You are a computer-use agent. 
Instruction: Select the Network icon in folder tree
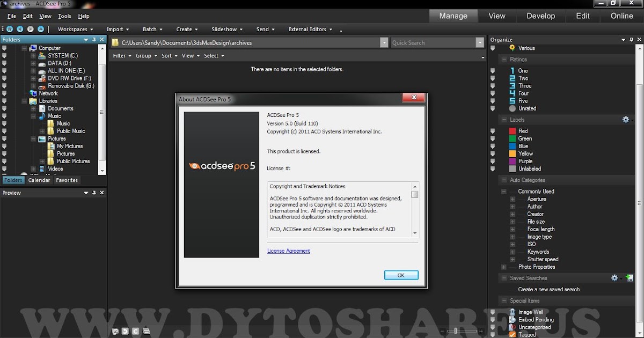[x=33, y=93]
